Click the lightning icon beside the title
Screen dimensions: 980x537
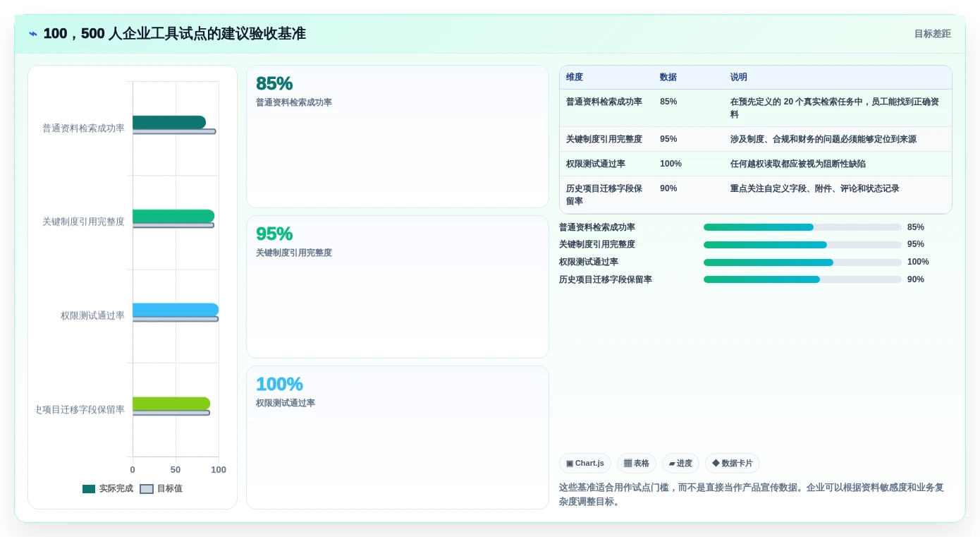[x=33, y=34]
